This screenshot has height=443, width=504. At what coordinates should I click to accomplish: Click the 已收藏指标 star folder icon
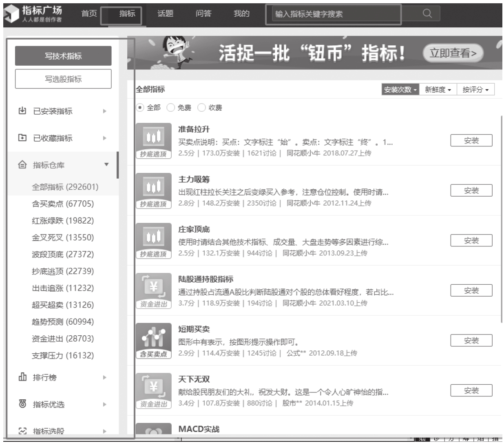click(23, 138)
